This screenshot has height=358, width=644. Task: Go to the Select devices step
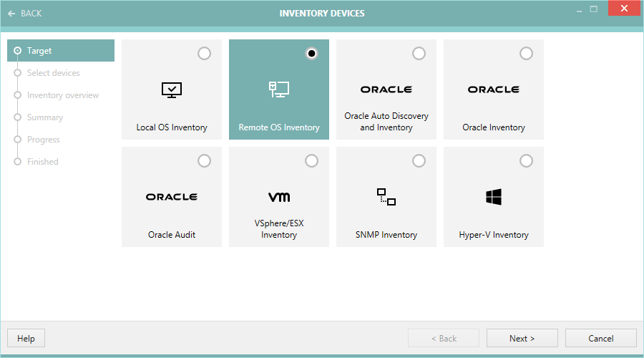click(54, 73)
